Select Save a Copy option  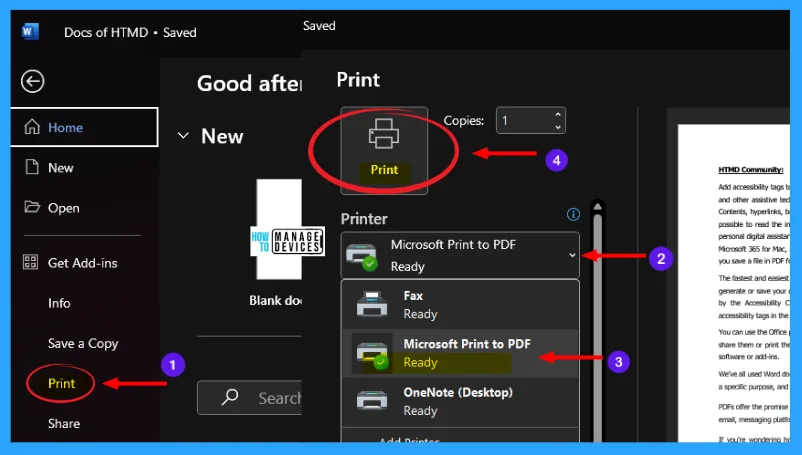pyautogui.click(x=83, y=344)
